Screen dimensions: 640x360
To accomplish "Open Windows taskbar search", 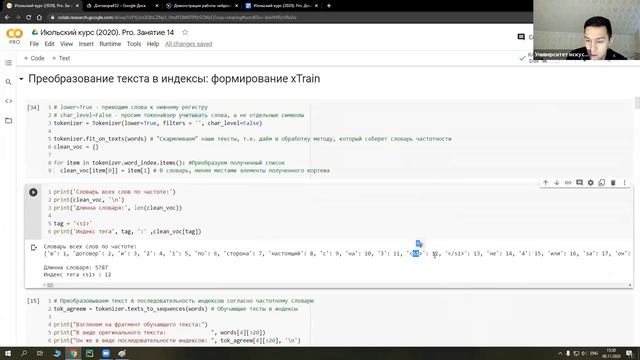I will 24,353.
